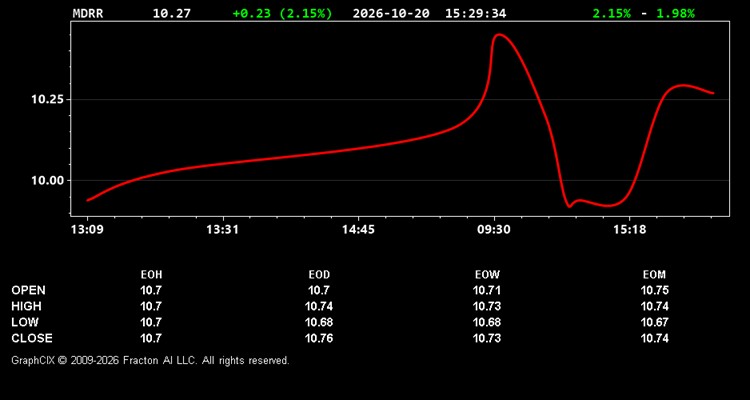
Task: Click the OPEN row label
Action: pyautogui.click(x=28, y=290)
